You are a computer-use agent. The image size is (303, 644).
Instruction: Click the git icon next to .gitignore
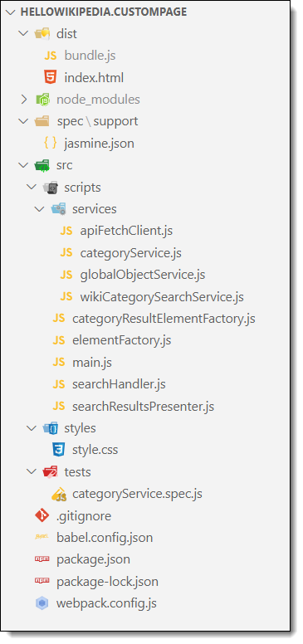point(42,515)
